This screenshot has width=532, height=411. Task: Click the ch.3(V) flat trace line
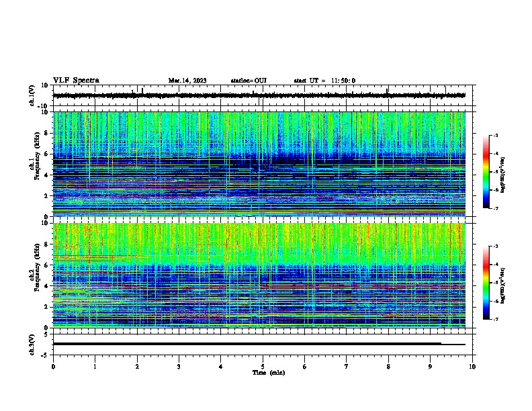(x=259, y=344)
